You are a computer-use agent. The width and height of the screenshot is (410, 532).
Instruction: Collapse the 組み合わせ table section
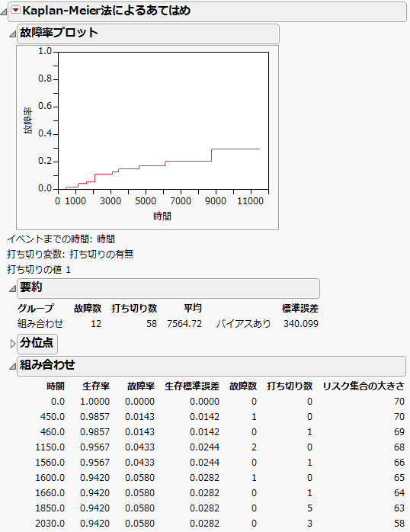12,366
